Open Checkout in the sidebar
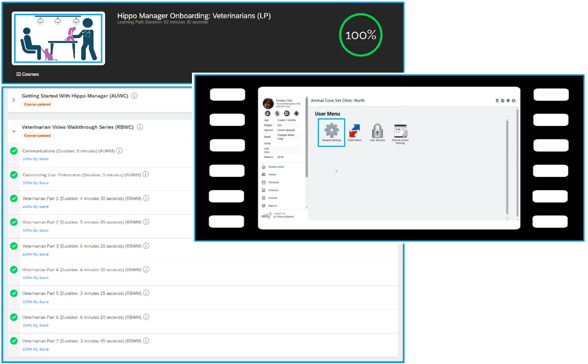The height and width of the screenshot is (364, 588). [x=270, y=190]
